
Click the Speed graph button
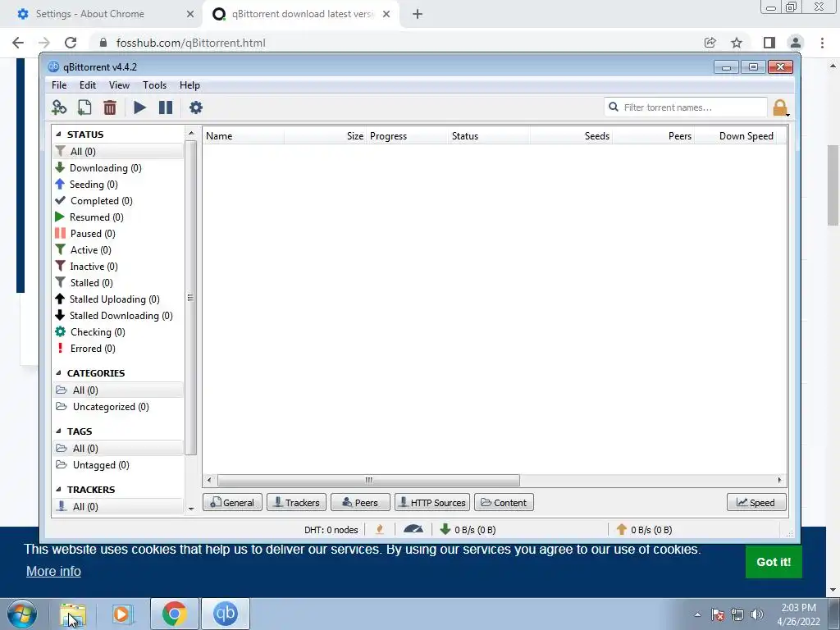click(756, 503)
